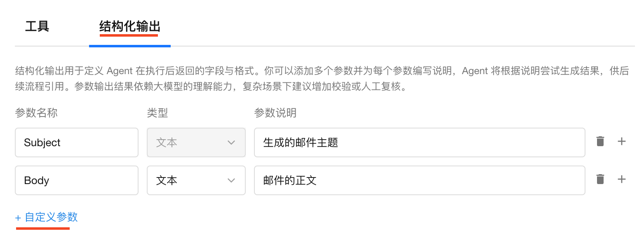
Task: Edit the 邮件的正文 description field
Action: coord(419,180)
